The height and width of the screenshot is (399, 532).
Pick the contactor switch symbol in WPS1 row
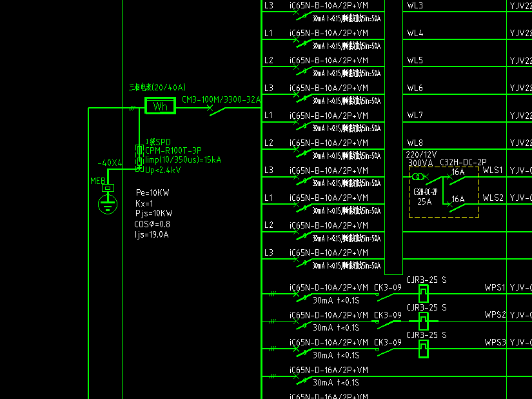pyautogui.click(x=384, y=297)
